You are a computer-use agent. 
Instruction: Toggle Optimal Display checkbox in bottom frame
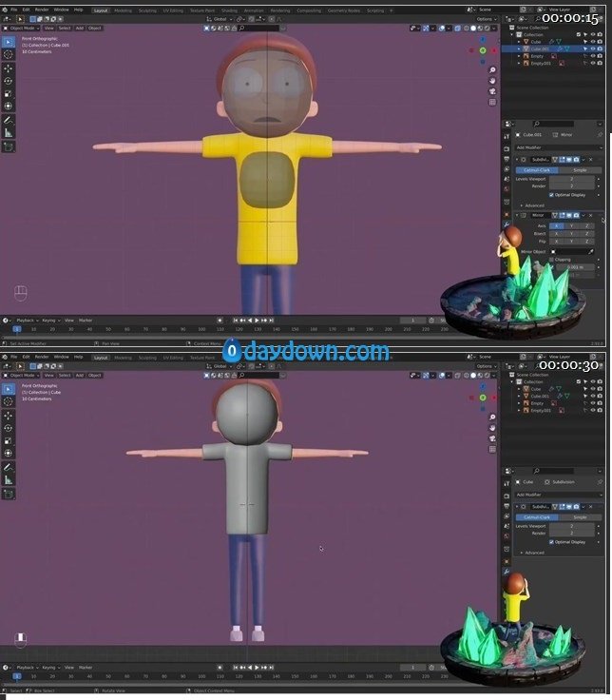click(x=552, y=542)
